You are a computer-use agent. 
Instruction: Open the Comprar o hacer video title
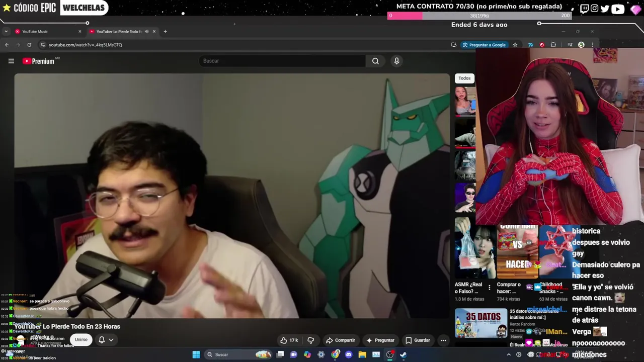tap(509, 288)
